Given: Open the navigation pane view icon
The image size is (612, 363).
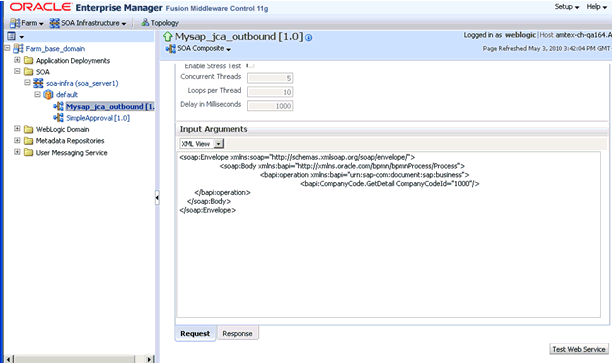Looking at the screenshot, I should [x=12, y=36].
